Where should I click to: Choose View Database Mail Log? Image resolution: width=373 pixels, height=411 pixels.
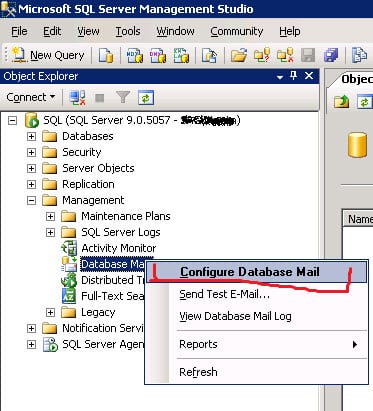click(x=256, y=316)
